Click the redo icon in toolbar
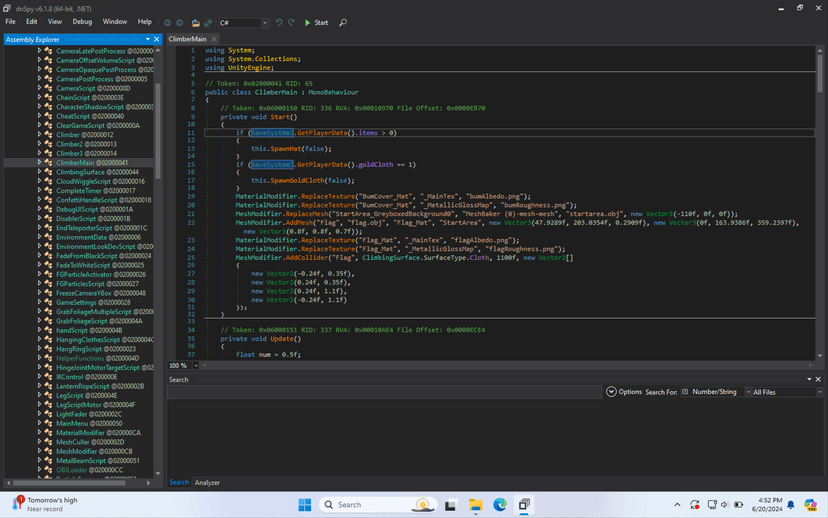The height and width of the screenshot is (518, 828). pyautogui.click(x=291, y=22)
